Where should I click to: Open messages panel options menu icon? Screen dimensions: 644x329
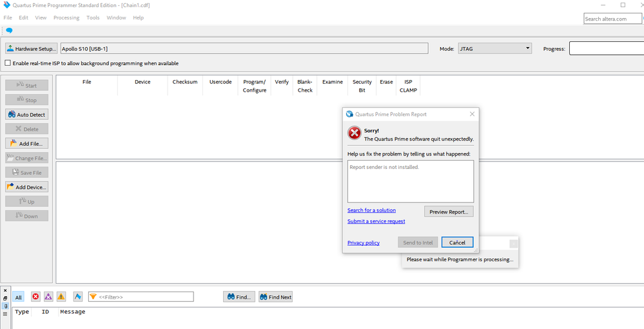[5, 314]
